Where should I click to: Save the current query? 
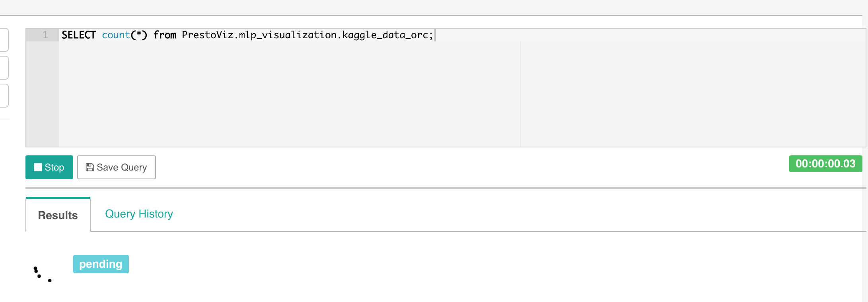[x=116, y=167]
